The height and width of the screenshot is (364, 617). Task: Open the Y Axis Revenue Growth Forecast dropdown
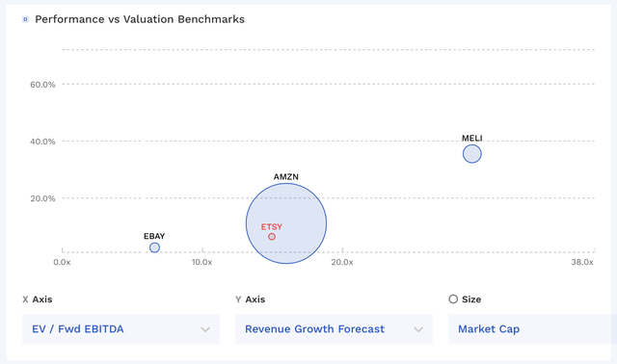[x=334, y=329]
